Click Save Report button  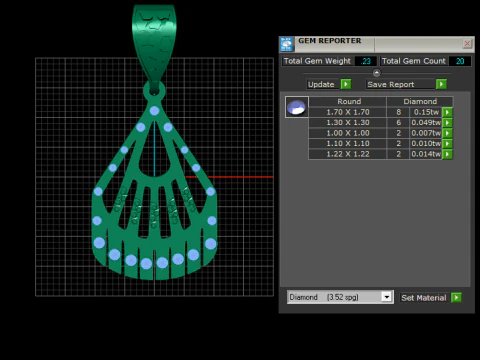point(400,84)
